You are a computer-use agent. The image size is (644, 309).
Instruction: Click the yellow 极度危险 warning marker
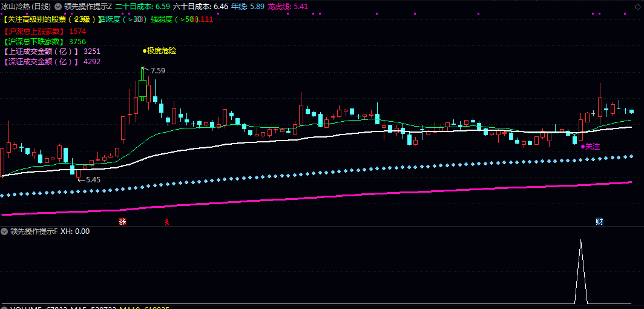tap(159, 51)
